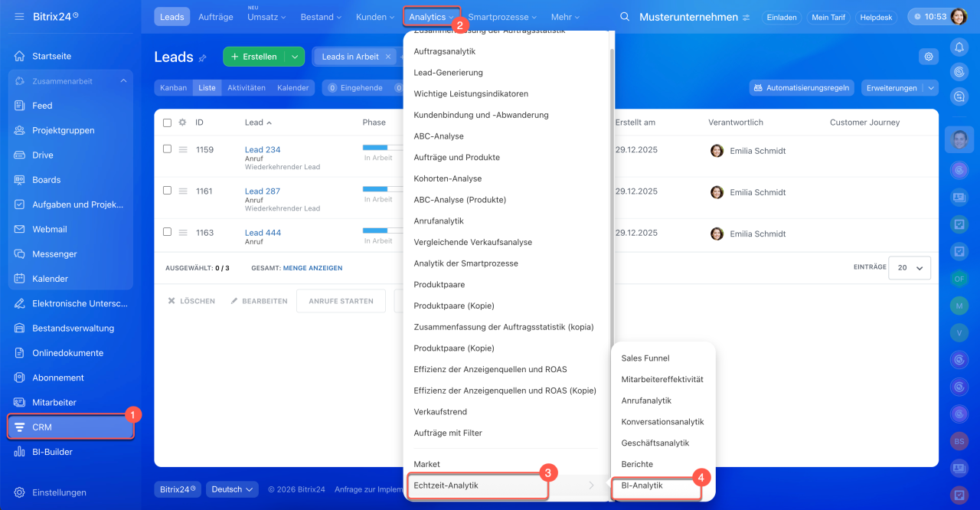Open the Lead 234 link
This screenshot has height=510, width=980.
point(263,150)
